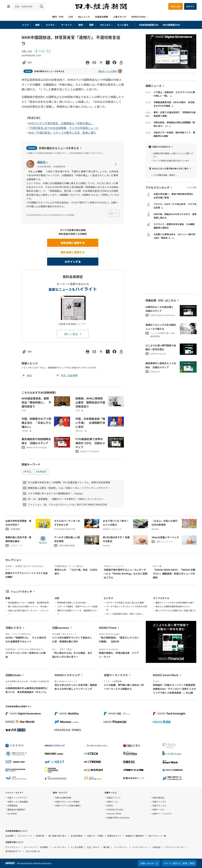Open LIVE in the top menu
Screen dimensions: 202x868
point(71,16)
